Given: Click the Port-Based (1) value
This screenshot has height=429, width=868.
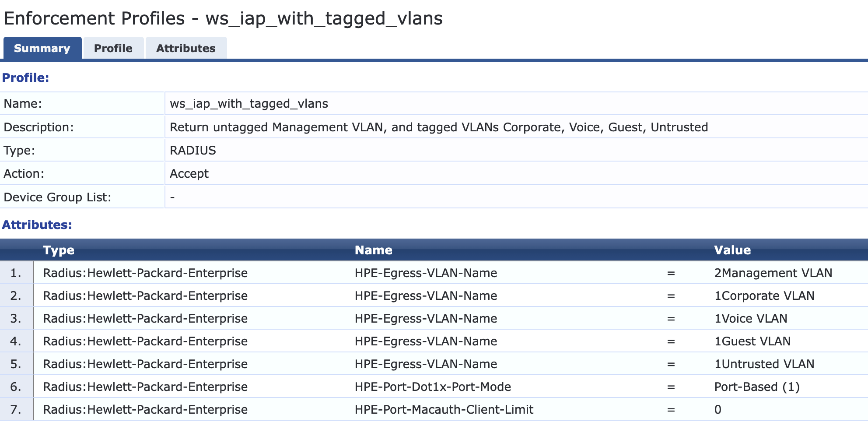Looking at the screenshot, I should coord(757,387).
